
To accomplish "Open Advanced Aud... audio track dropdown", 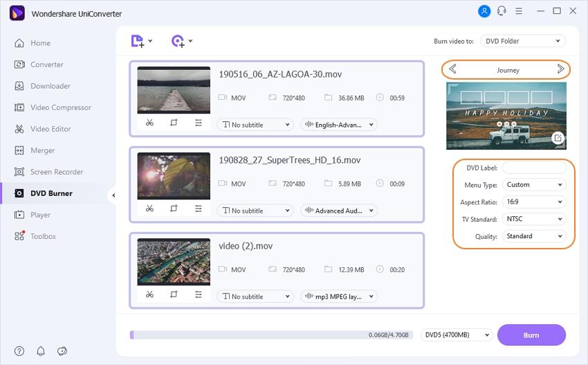I will coord(339,211).
